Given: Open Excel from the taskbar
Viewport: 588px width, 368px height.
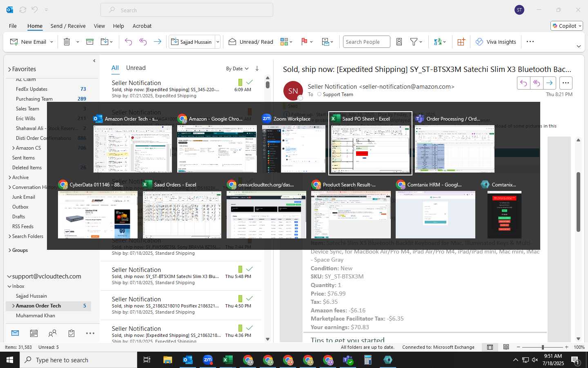Looking at the screenshot, I should point(227,360).
